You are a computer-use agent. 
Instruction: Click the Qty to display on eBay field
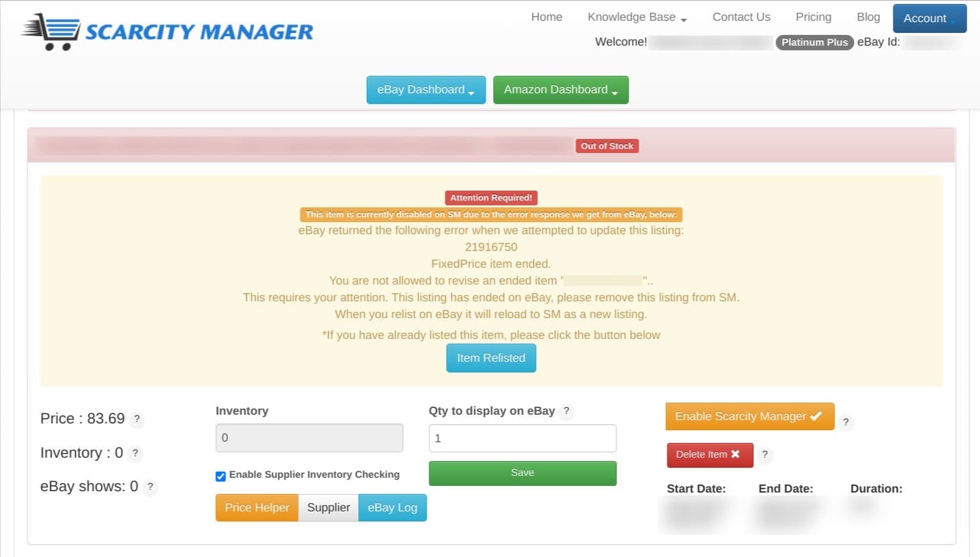[523, 438]
